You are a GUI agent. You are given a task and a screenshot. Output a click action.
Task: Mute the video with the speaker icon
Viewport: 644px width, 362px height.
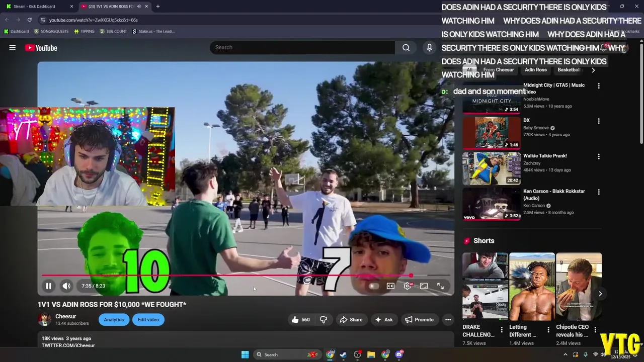[66, 286]
